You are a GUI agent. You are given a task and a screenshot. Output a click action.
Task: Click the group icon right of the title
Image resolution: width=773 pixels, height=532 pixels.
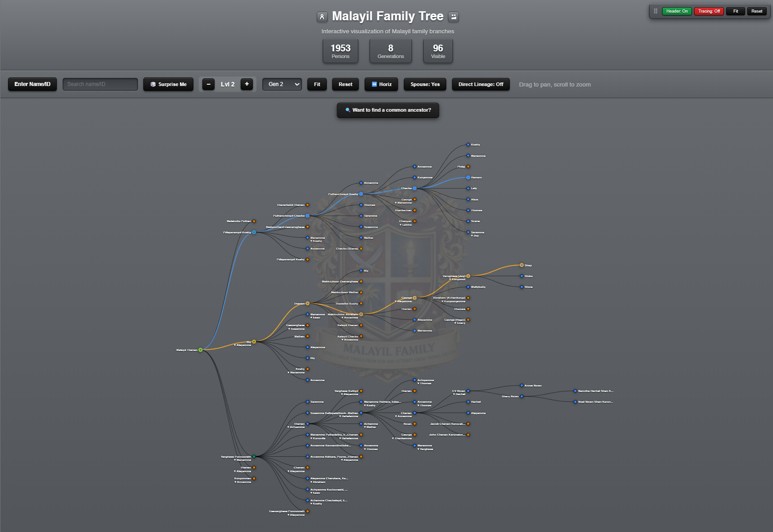tap(453, 17)
